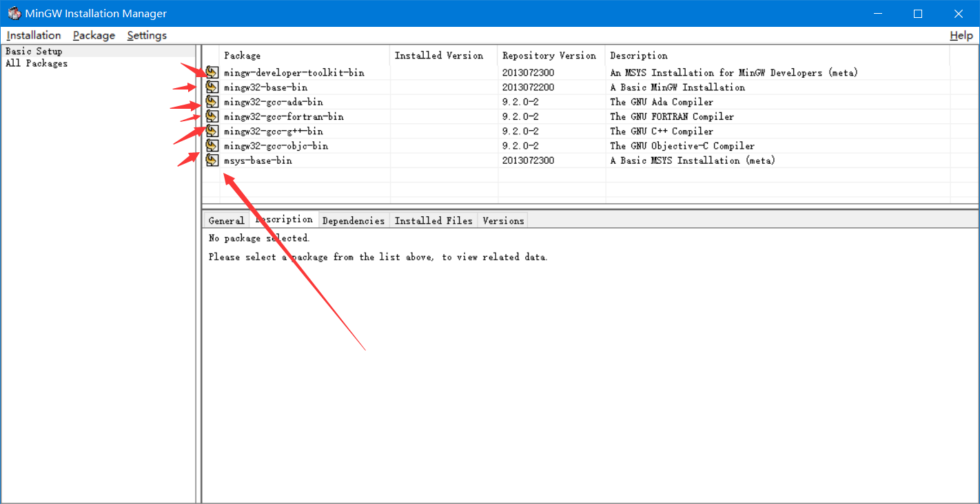
Task: Minimize the MinGW Installation Manager window
Action: pos(877,13)
